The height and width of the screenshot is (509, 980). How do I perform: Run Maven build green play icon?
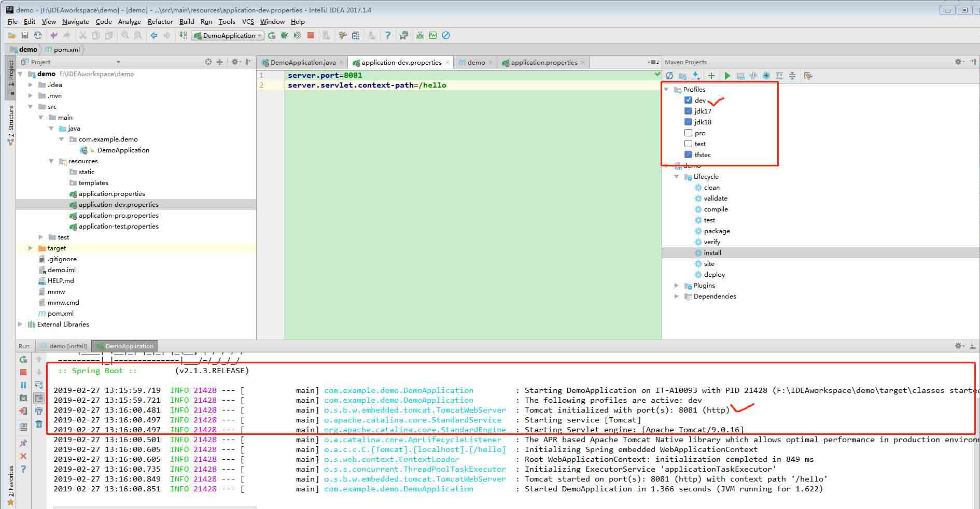click(x=727, y=76)
